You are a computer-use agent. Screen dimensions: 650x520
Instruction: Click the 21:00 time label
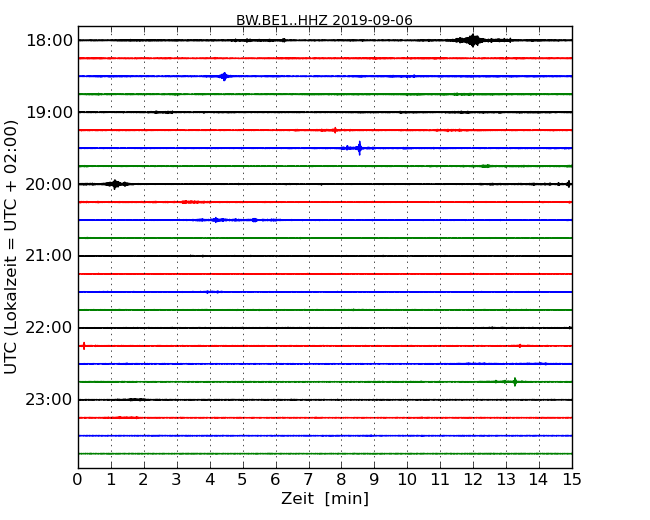[49, 256]
